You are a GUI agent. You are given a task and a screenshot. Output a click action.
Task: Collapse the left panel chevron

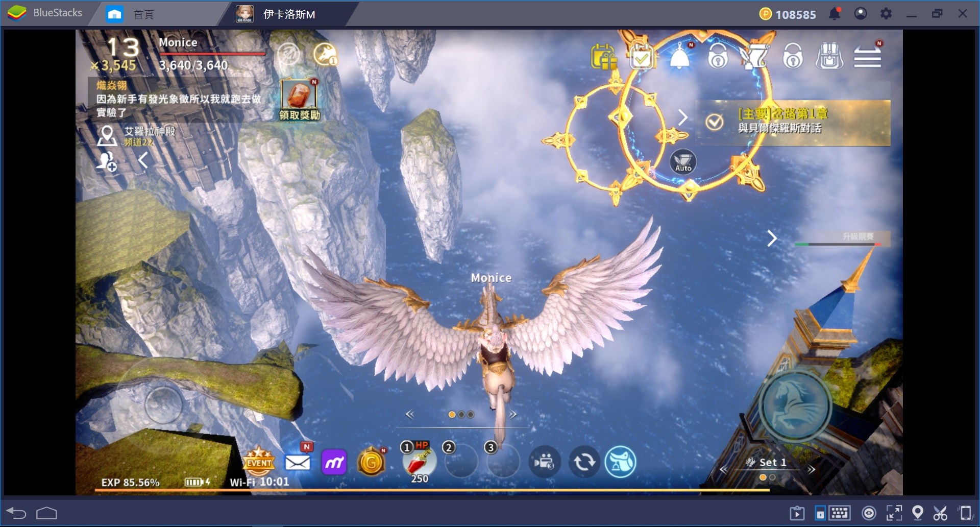[x=143, y=160]
